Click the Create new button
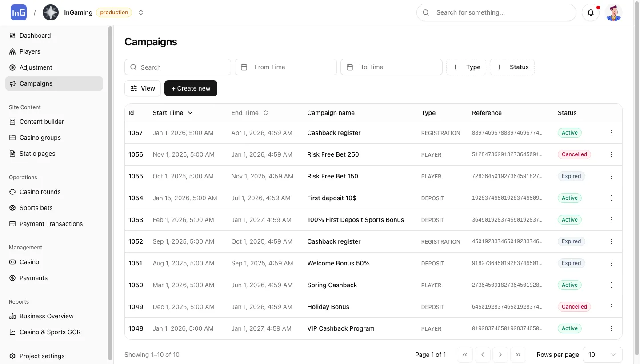The width and height of the screenshot is (640, 364). coord(191,88)
